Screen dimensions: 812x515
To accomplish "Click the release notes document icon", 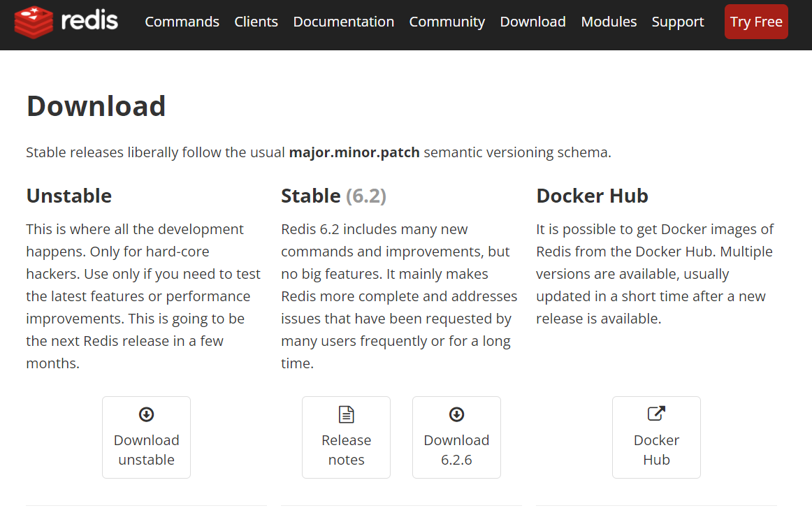I will tap(346, 414).
